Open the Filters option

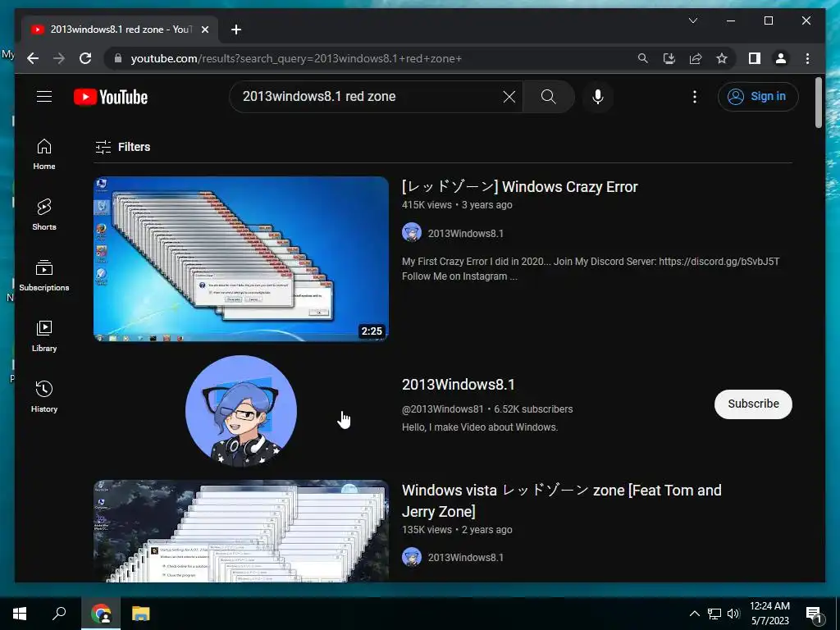pyautogui.click(x=123, y=147)
